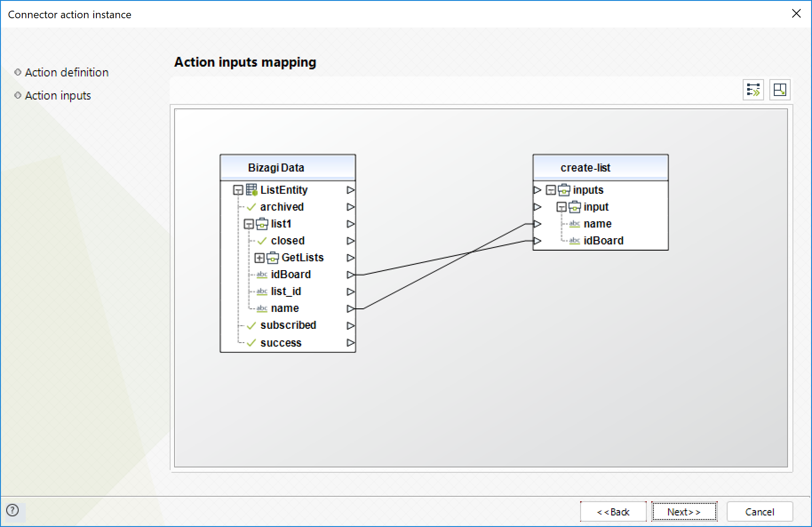Select the success attribute
This screenshot has width=812, height=527.
[x=281, y=343]
